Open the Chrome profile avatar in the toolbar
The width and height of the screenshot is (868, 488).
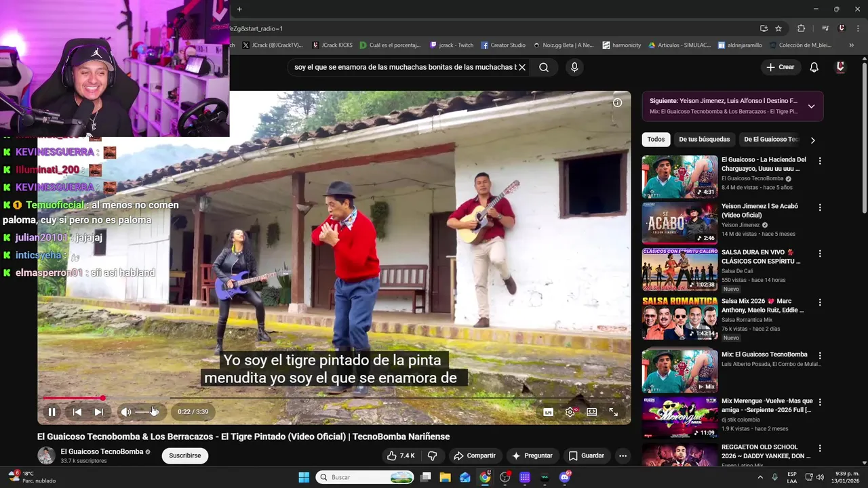pos(842,28)
